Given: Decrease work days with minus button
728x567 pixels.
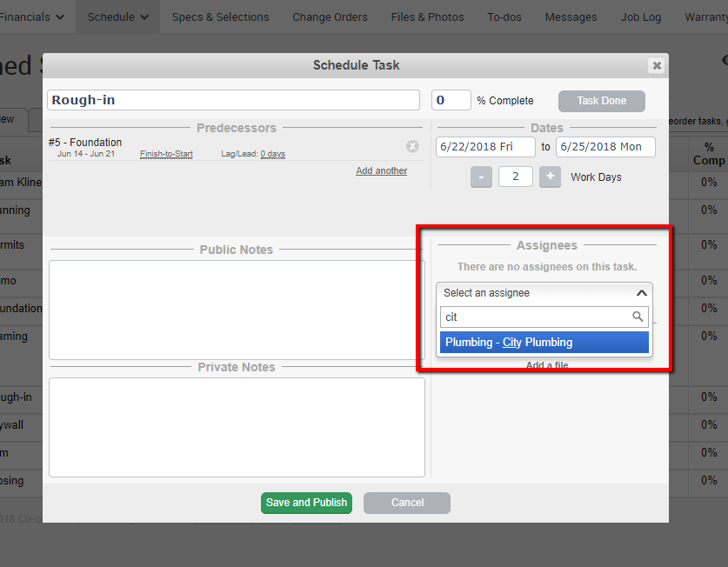Looking at the screenshot, I should click(481, 177).
